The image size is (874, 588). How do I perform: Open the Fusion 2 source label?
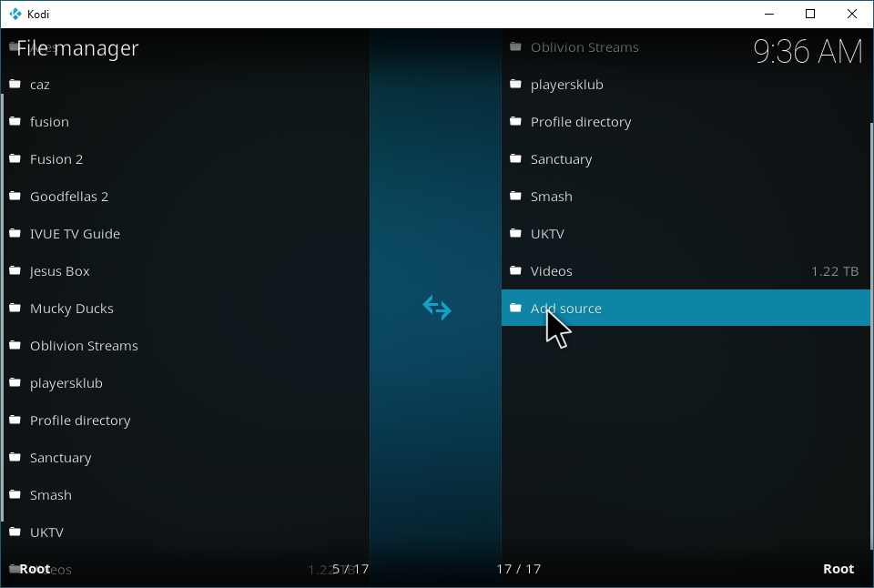[x=56, y=159]
